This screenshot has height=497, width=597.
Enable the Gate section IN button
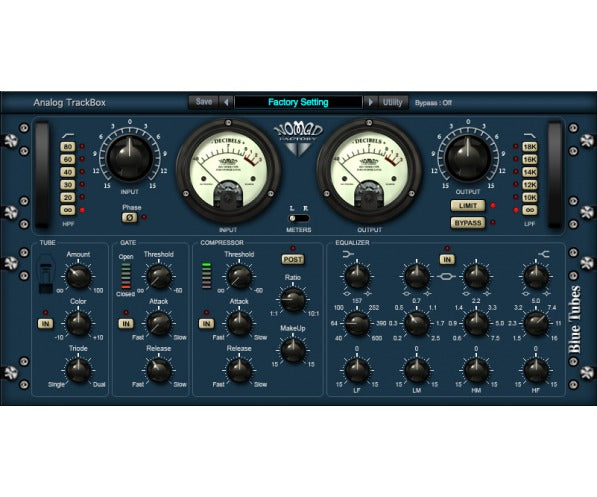coord(126,324)
